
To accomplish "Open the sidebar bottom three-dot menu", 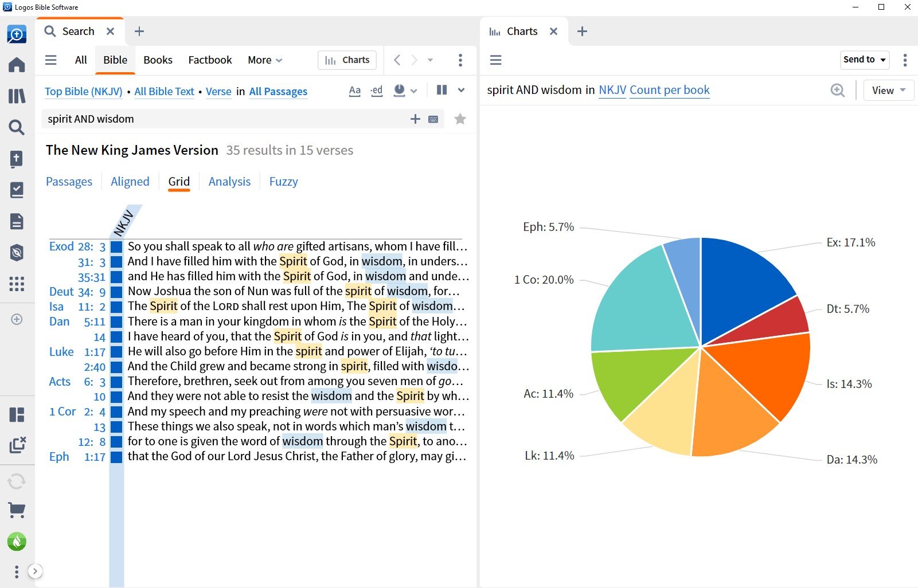I will pos(17,571).
